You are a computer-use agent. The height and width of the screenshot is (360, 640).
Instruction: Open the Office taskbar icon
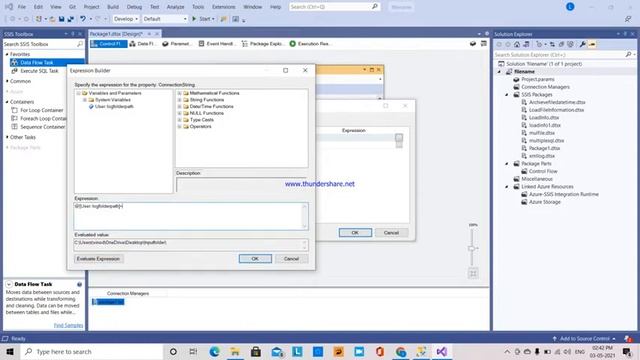point(380,351)
